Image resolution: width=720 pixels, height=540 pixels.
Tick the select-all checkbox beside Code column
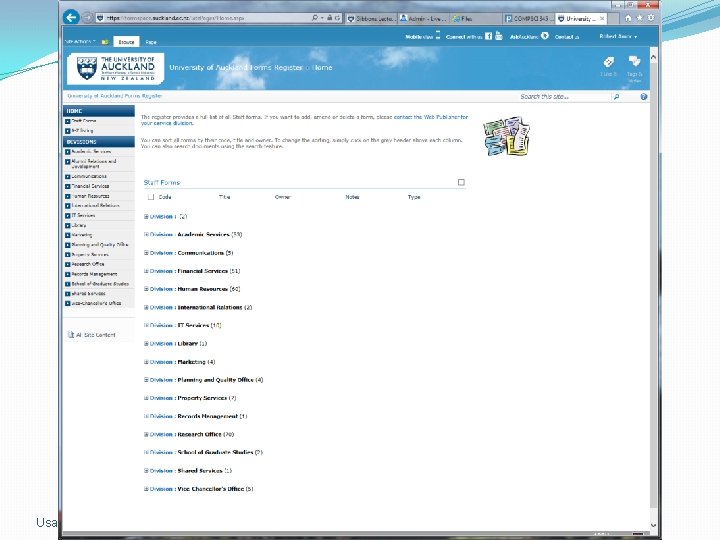(x=151, y=197)
